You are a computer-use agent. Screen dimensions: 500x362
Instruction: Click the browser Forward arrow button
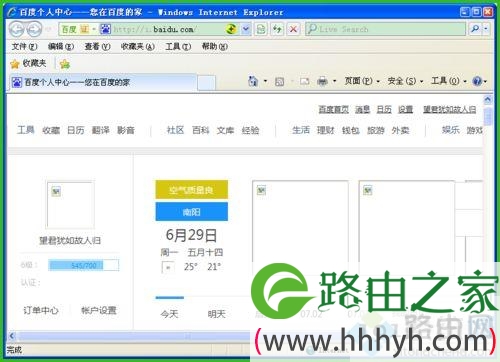pyautogui.click(x=34, y=30)
